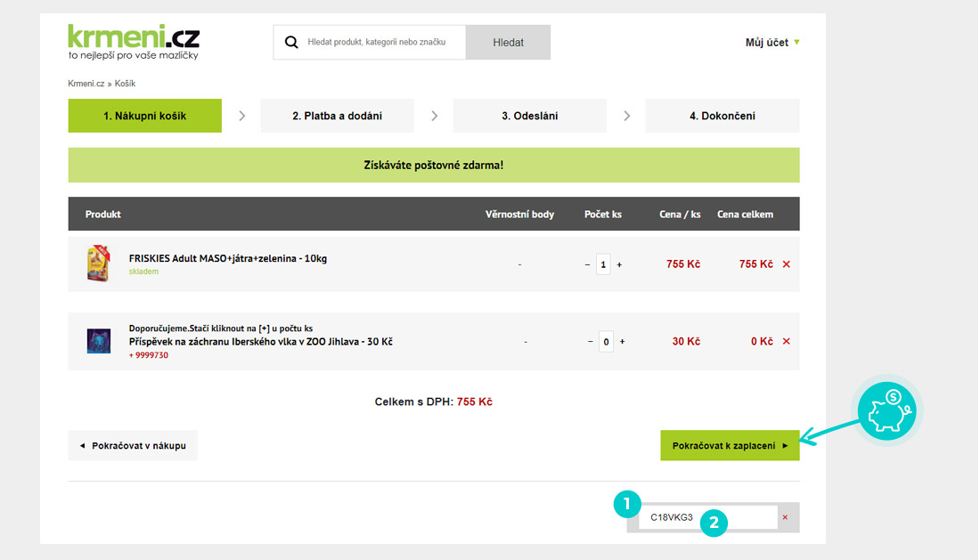Click Pokračovat v nákupu button
This screenshot has width=980, height=560.
coord(133,445)
